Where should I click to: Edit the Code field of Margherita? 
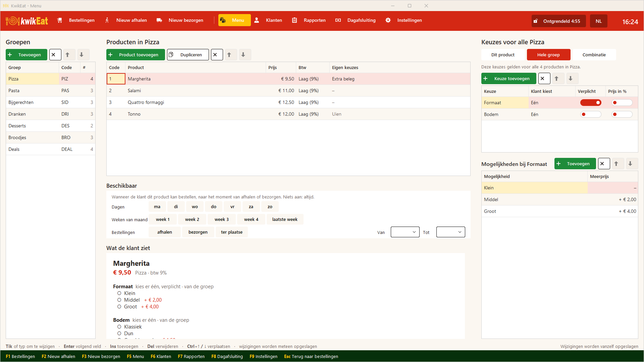click(116, 79)
